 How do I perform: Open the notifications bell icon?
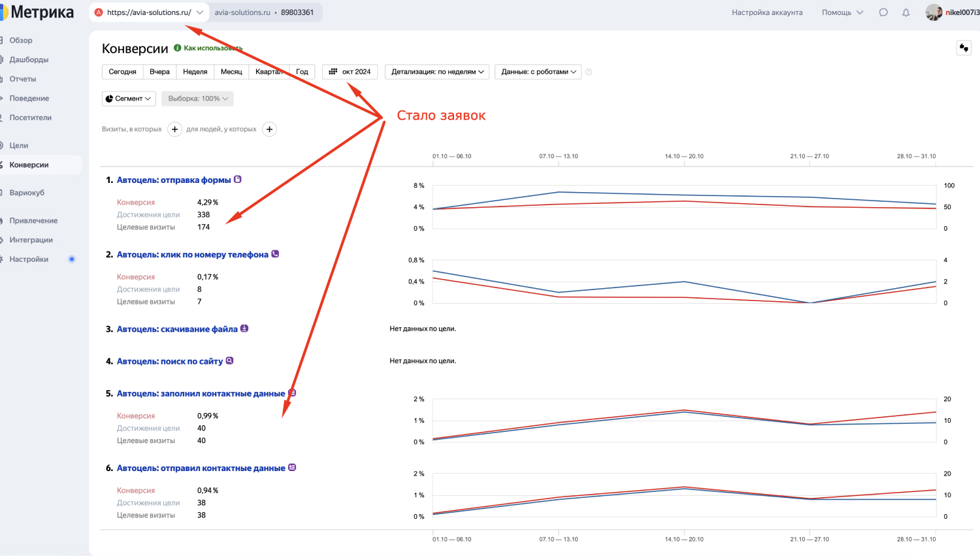pos(906,12)
